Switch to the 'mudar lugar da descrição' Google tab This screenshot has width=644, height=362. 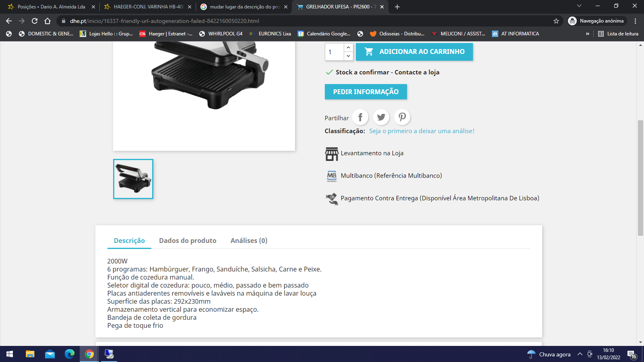244,7
